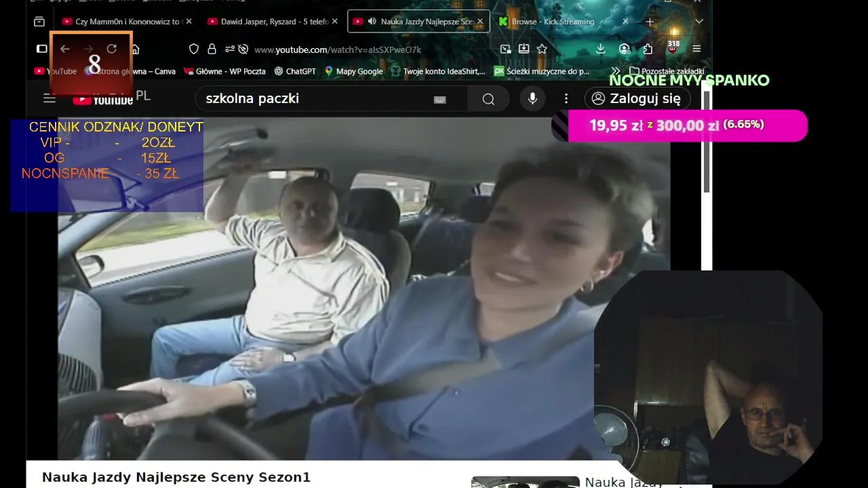Close the Nauka Jazdy Najlepsze tab

tap(480, 22)
